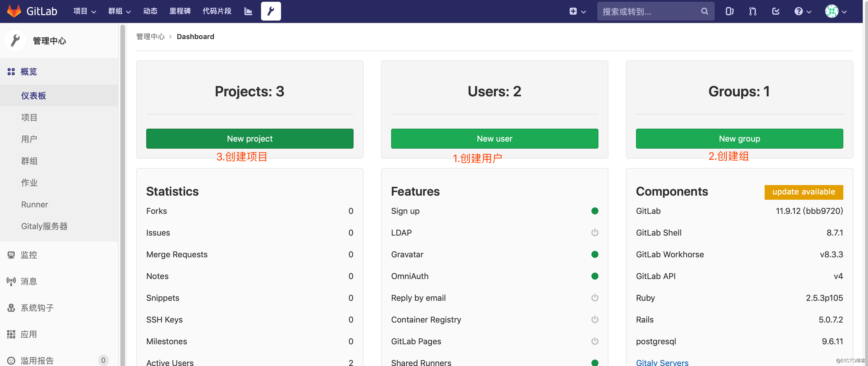
Task: Click the Gravatar green status dot
Action: tap(595, 254)
